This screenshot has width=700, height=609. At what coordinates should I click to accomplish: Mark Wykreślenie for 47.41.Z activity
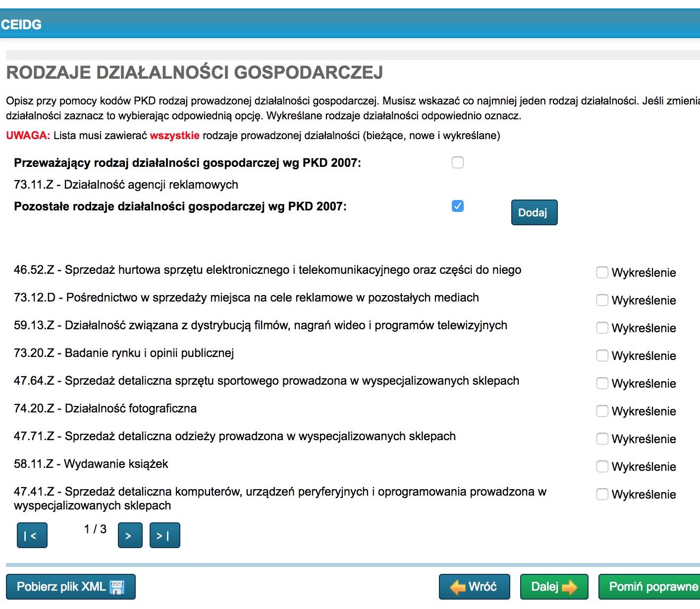click(602, 494)
